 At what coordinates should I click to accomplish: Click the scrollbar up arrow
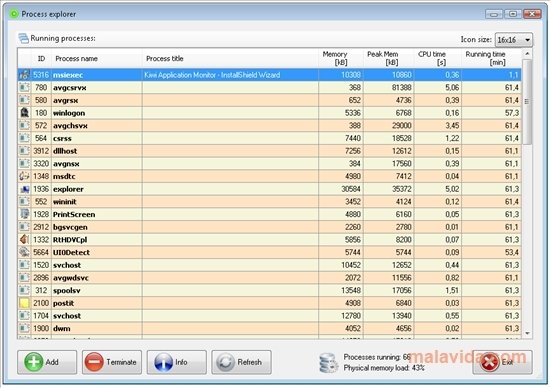(x=527, y=54)
